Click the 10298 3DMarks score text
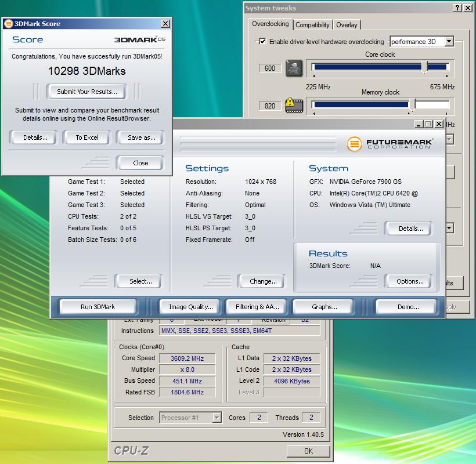476x464 pixels. [x=87, y=71]
